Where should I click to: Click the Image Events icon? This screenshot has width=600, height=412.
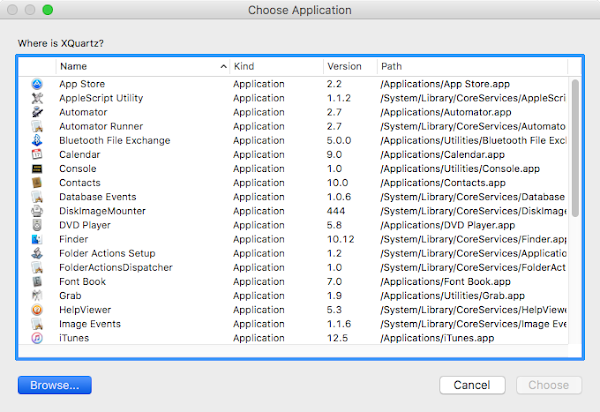pyautogui.click(x=37, y=324)
